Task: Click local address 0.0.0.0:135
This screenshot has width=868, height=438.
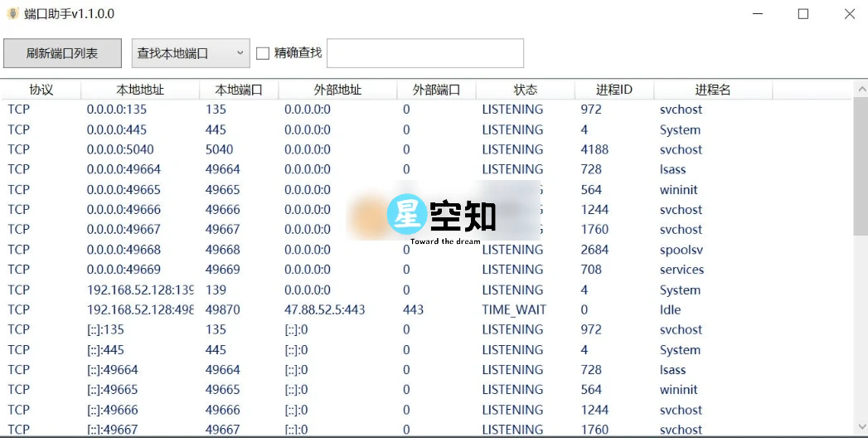Action: [116, 109]
